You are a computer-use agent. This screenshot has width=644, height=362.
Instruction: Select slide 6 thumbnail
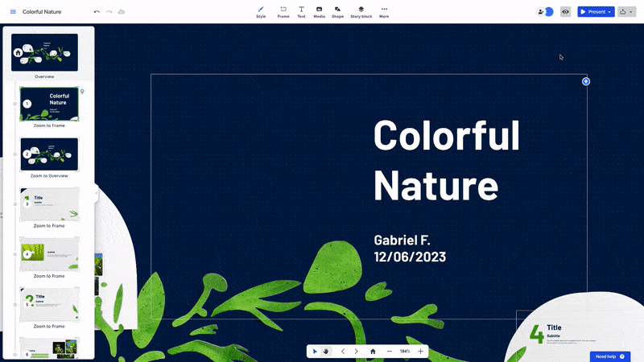(49, 348)
